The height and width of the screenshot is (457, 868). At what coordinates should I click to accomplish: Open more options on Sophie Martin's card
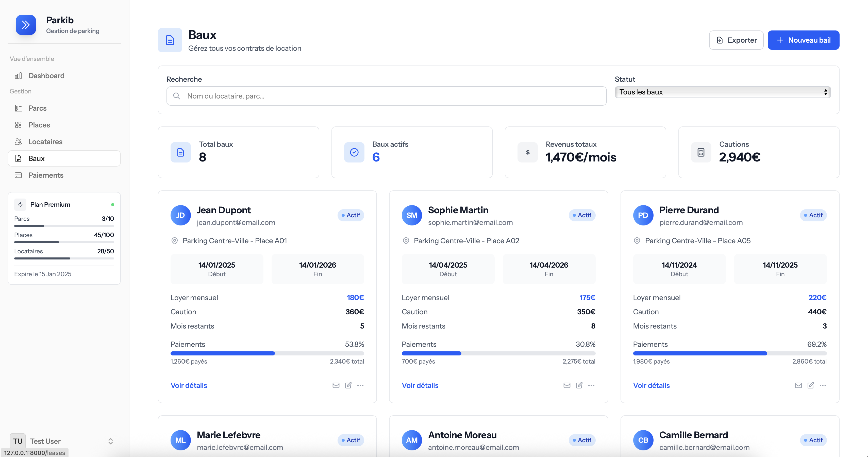[591, 385]
